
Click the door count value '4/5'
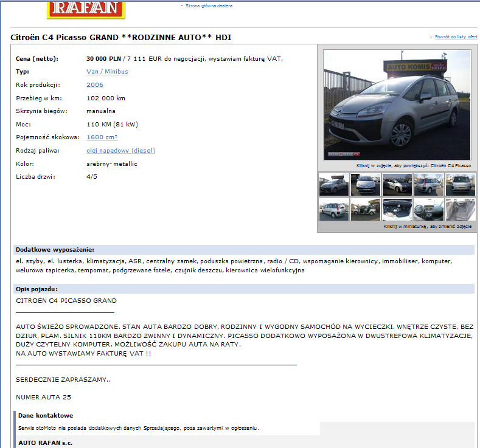click(92, 176)
